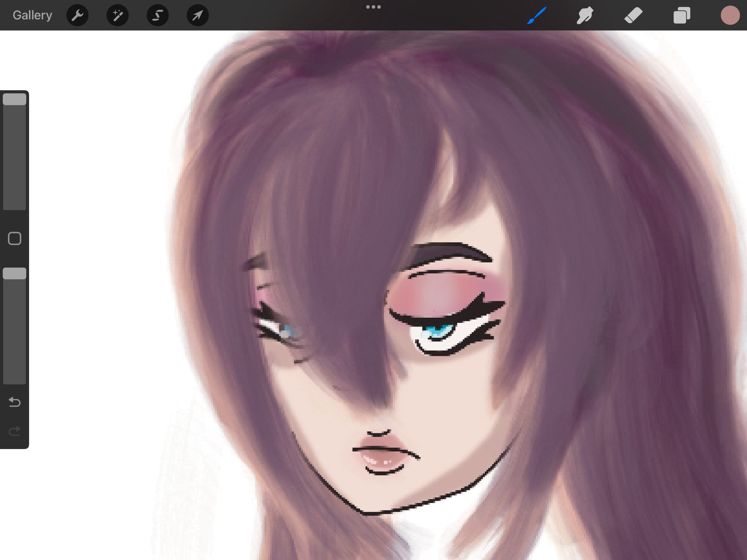Viewport: 747px width, 560px height.
Task: Open the Adjustments magic wand menu
Action: [117, 15]
